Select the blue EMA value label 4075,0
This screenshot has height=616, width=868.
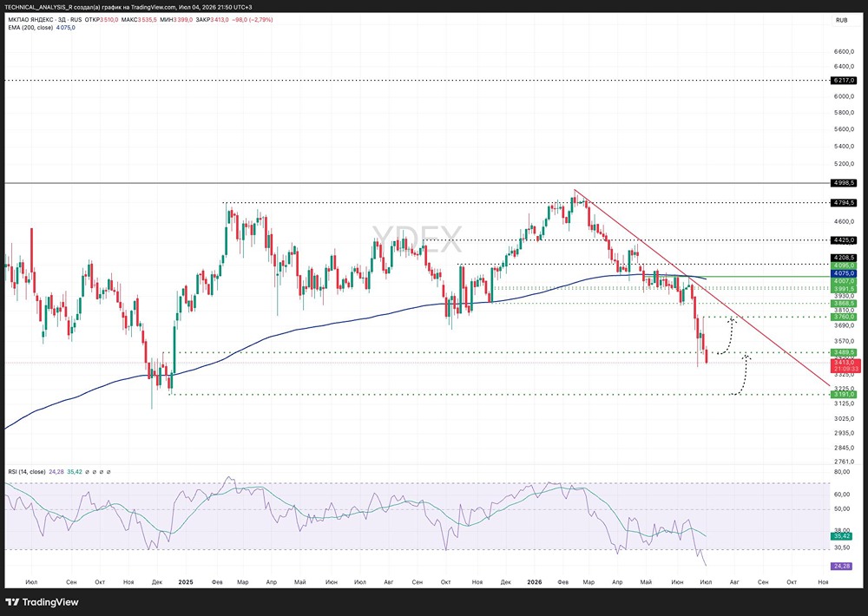pyautogui.click(x=845, y=273)
